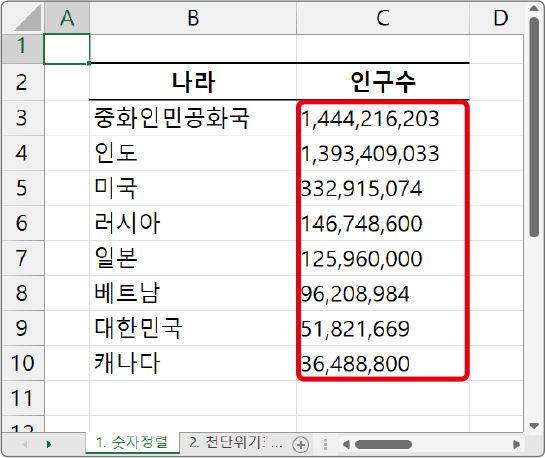The width and height of the screenshot is (545, 458).
Task: Select the cell '미국'
Action: tap(193, 188)
